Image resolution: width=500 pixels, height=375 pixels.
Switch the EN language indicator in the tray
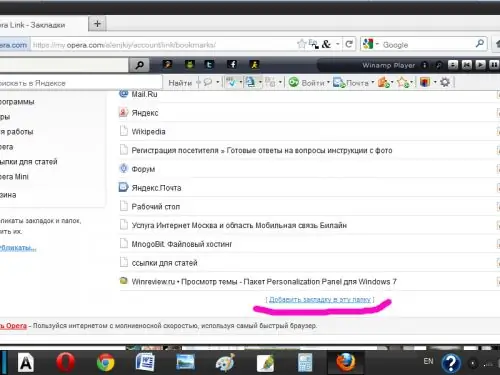[428, 361]
